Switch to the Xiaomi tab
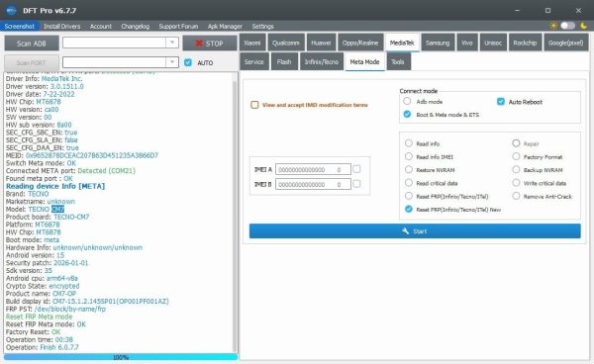 pos(252,43)
